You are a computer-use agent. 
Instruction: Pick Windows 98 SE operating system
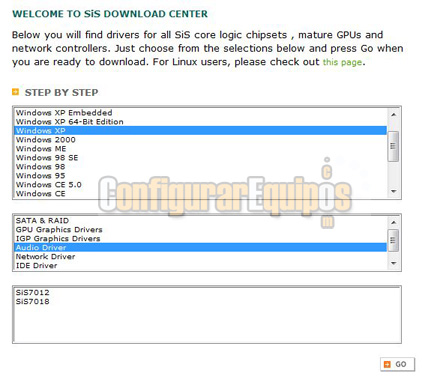[200, 158]
